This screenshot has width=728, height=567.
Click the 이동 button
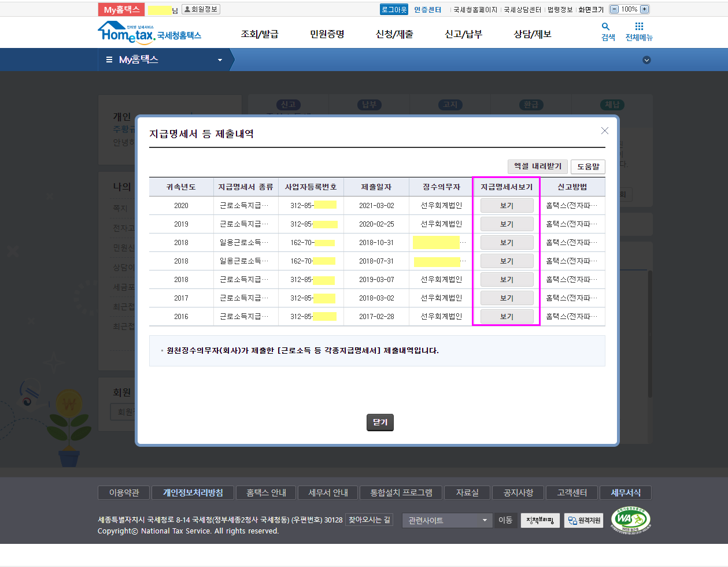[505, 520]
